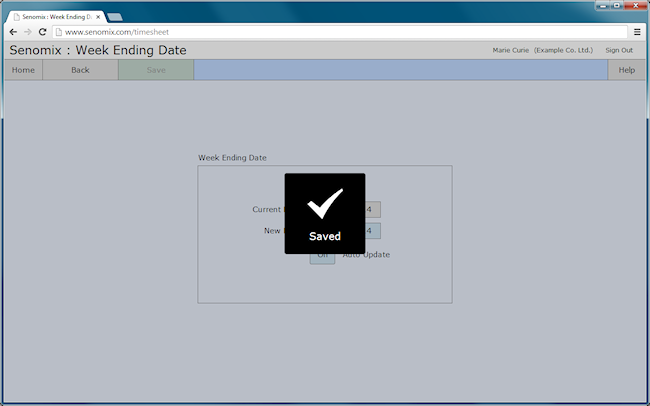Click the browser forward arrow
The height and width of the screenshot is (406, 650).
pyautogui.click(x=28, y=32)
